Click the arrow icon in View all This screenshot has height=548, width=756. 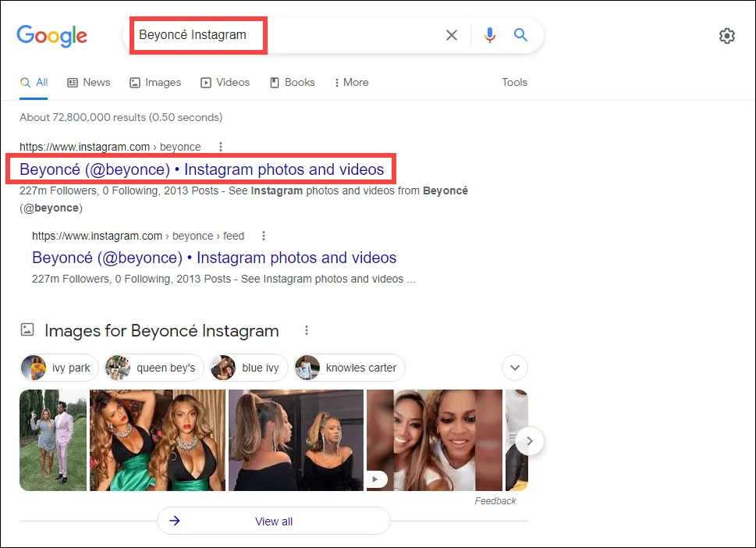pos(175,521)
